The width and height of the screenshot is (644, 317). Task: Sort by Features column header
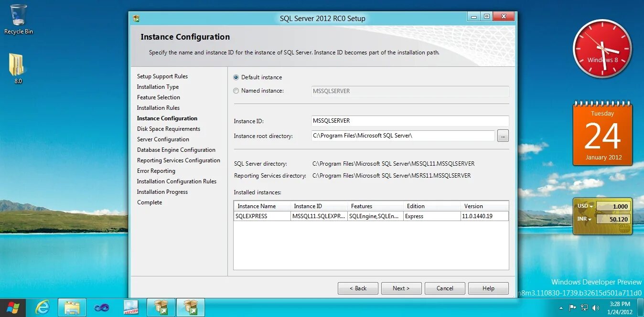point(375,206)
